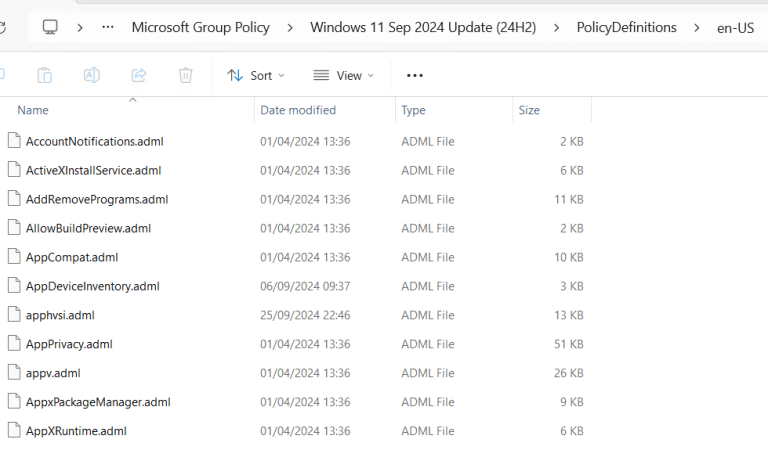Click the Rename toolbar icon
768x450 pixels.
click(x=91, y=75)
